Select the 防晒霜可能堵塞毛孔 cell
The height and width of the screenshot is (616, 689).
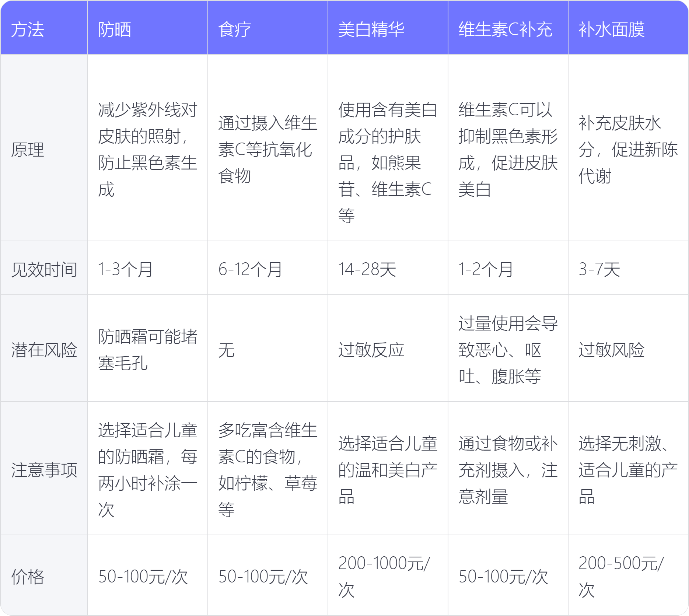147,350
